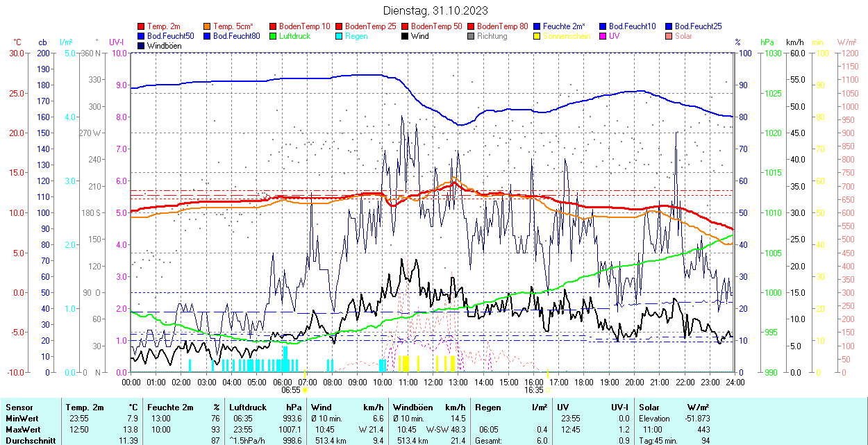
Task: Click the magenta UV legend swatch
Action: coord(602,36)
